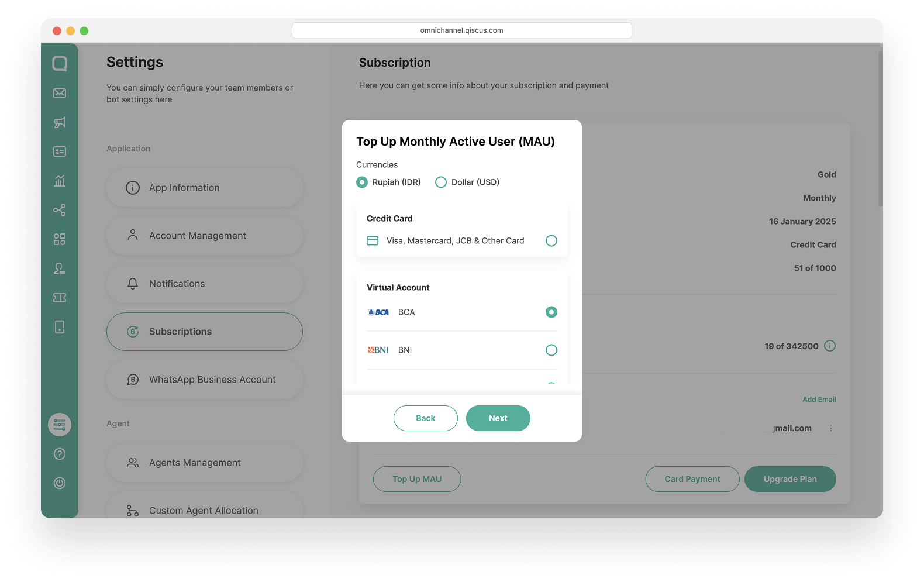Open the Notifications settings menu item
Image resolution: width=924 pixels, height=582 pixels.
click(205, 284)
